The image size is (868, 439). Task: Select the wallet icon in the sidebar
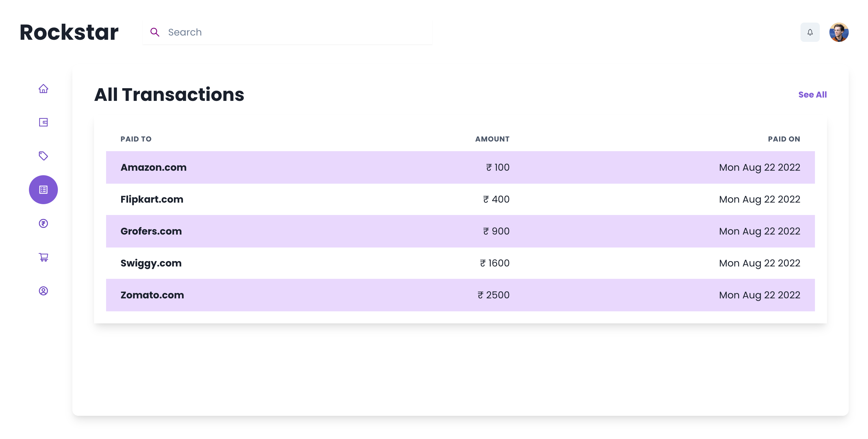[x=43, y=122]
